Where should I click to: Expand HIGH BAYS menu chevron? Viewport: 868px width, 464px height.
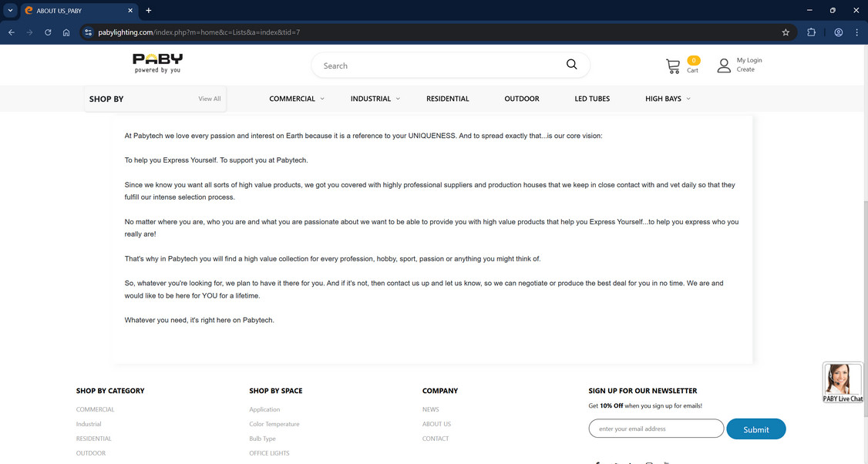tap(688, 99)
